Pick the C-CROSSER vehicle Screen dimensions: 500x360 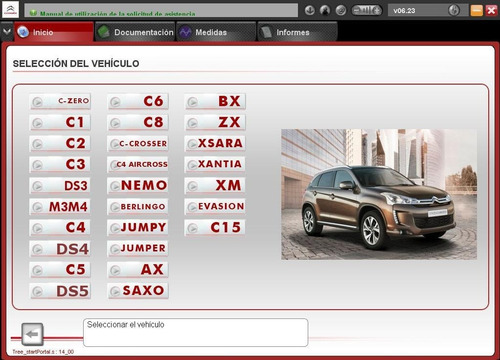point(138,143)
